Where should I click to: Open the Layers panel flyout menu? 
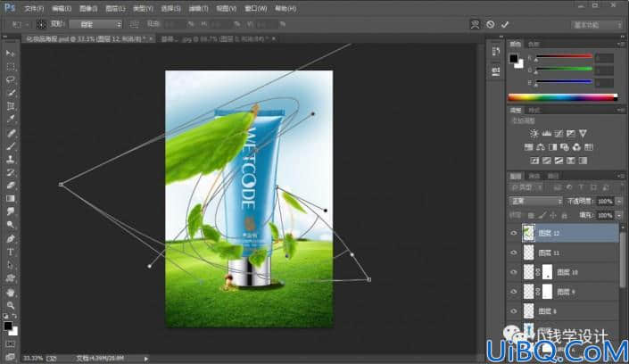coord(621,176)
